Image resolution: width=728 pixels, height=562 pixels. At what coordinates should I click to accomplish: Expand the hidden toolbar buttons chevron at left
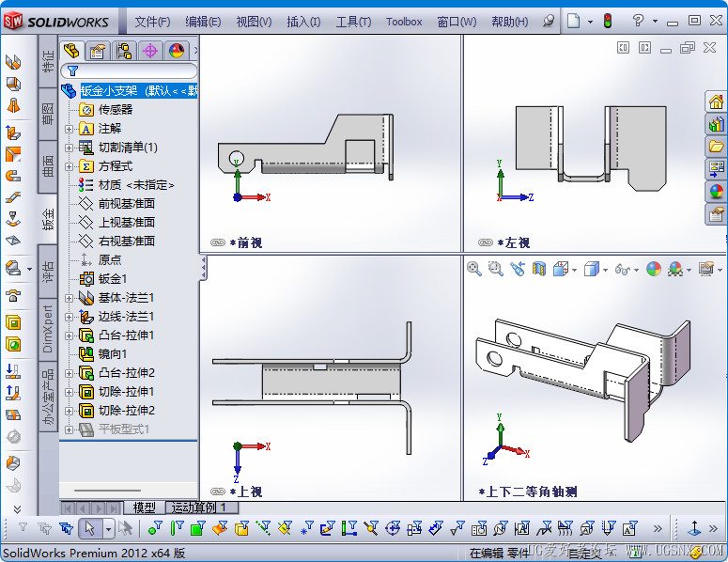click(17, 508)
